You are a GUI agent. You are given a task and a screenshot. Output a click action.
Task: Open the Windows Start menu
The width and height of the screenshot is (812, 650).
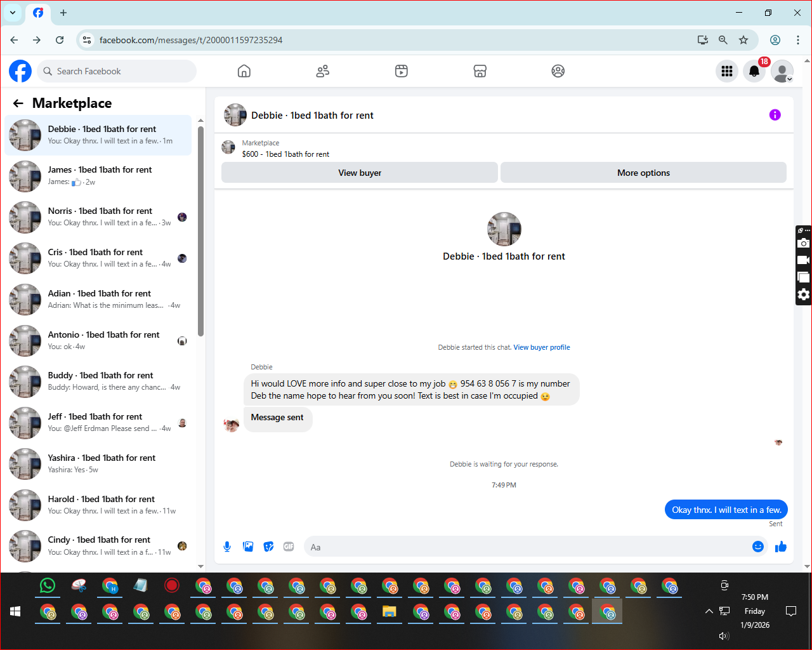16,611
